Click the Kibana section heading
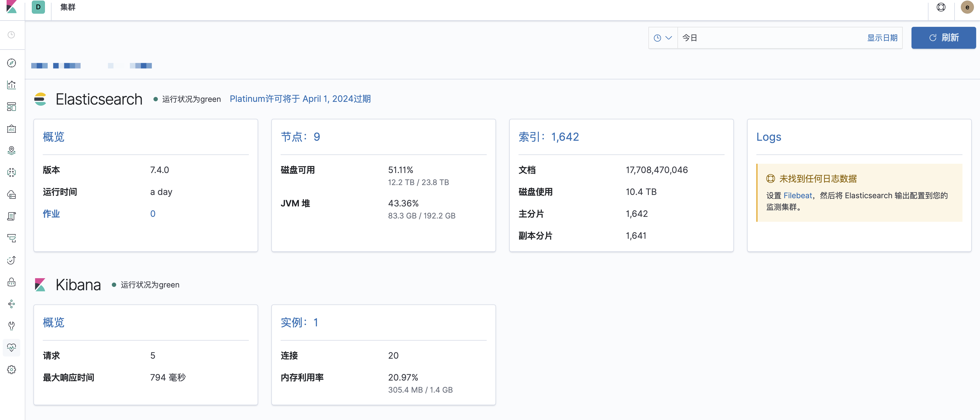This screenshot has height=420, width=980. pyautogui.click(x=78, y=285)
